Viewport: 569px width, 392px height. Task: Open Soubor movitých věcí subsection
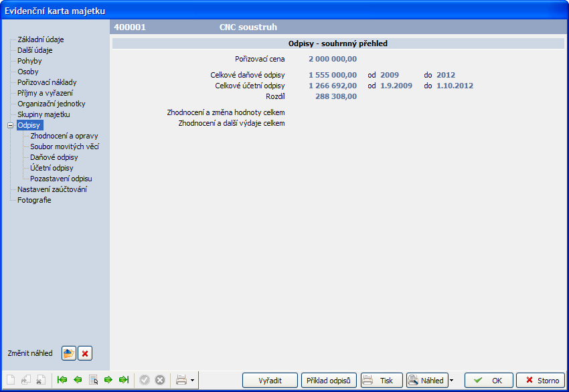point(64,146)
